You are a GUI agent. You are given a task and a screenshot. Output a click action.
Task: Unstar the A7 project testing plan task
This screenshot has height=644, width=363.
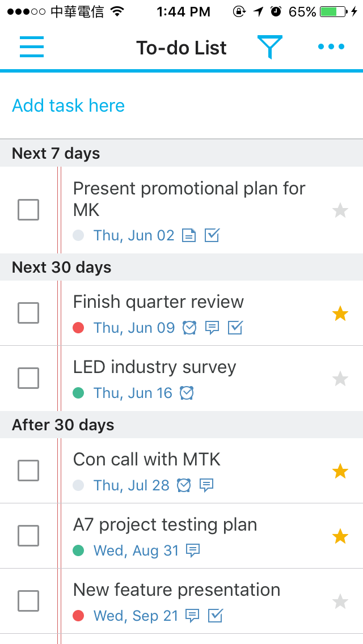340,535
